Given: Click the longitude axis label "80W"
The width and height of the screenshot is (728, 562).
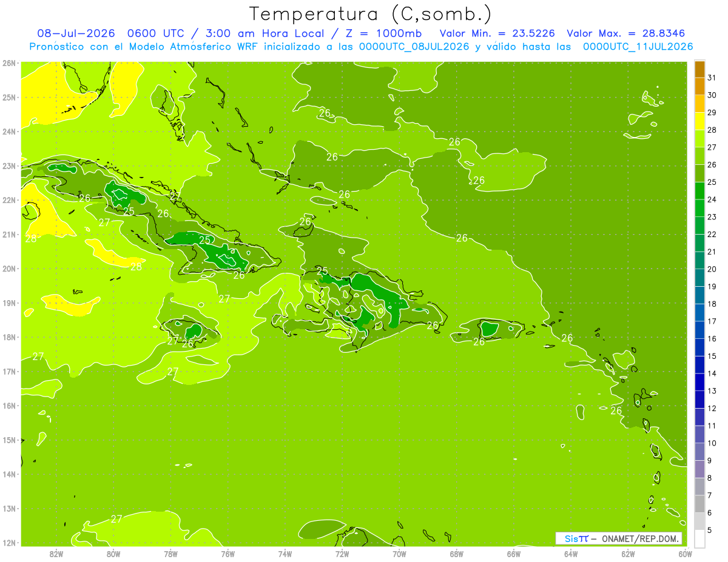Looking at the screenshot, I should point(113,553).
